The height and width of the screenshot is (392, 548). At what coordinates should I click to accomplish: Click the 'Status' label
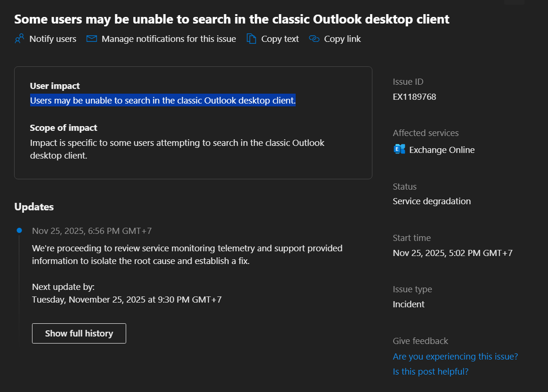(404, 186)
